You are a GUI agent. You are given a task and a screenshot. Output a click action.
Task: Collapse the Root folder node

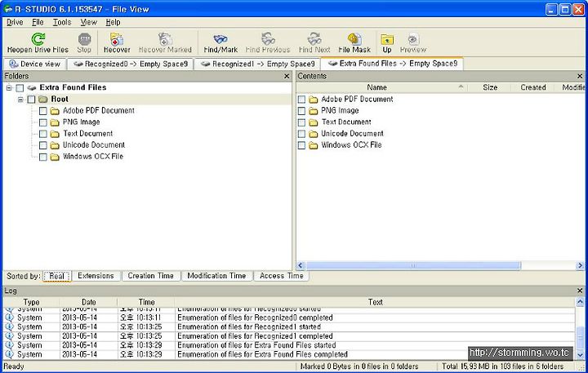[x=20, y=100]
